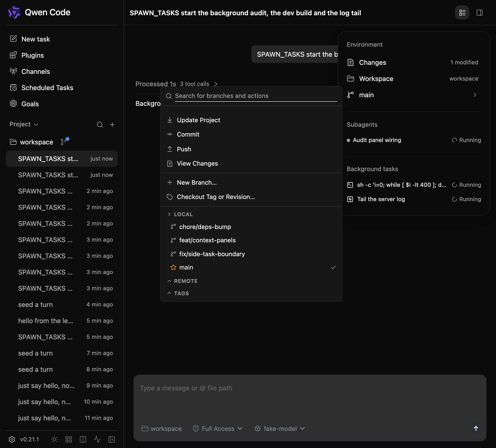Image resolution: width=496 pixels, height=448 pixels.
Task: Click the terminal icon of the sh task
Action: (x=350, y=185)
